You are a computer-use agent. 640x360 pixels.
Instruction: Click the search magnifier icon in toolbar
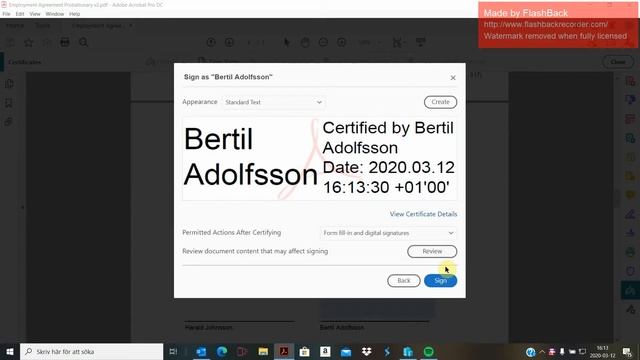pyautogui.click(x=83, y=42)
